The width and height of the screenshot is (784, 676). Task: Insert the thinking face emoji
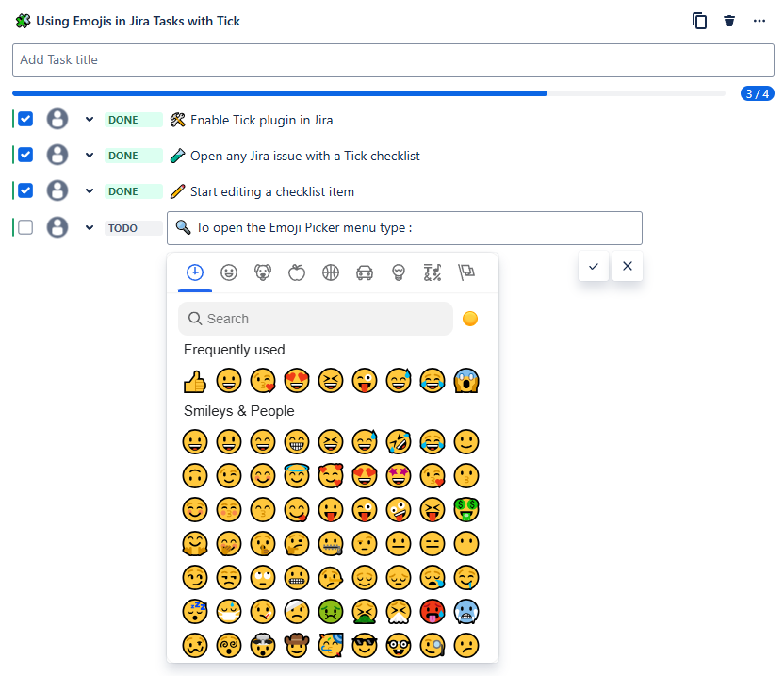point(297,544)
